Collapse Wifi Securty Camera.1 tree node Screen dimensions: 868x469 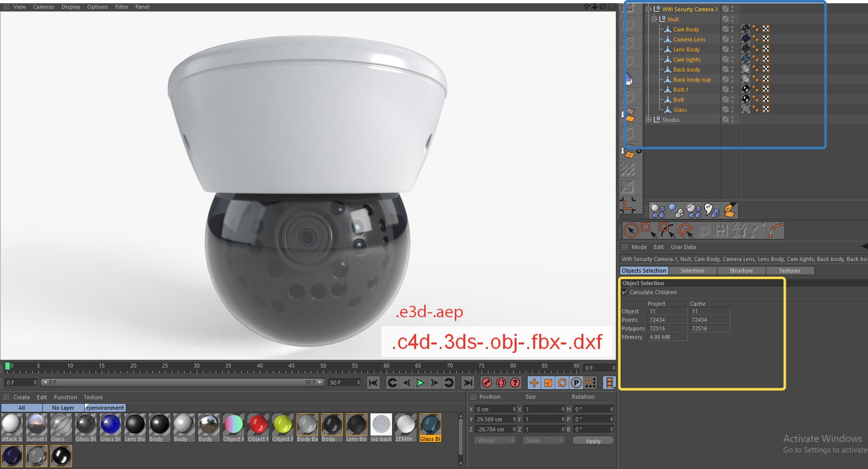(x=648, y=9)
